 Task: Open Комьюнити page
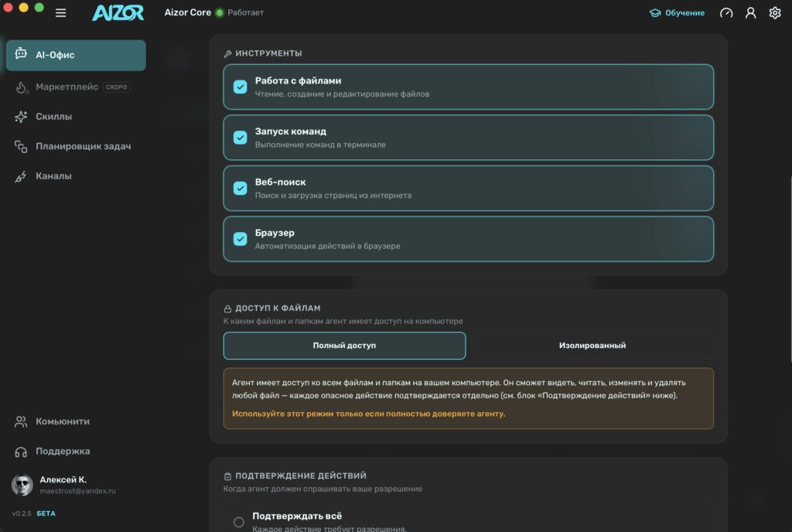[76, 421]
